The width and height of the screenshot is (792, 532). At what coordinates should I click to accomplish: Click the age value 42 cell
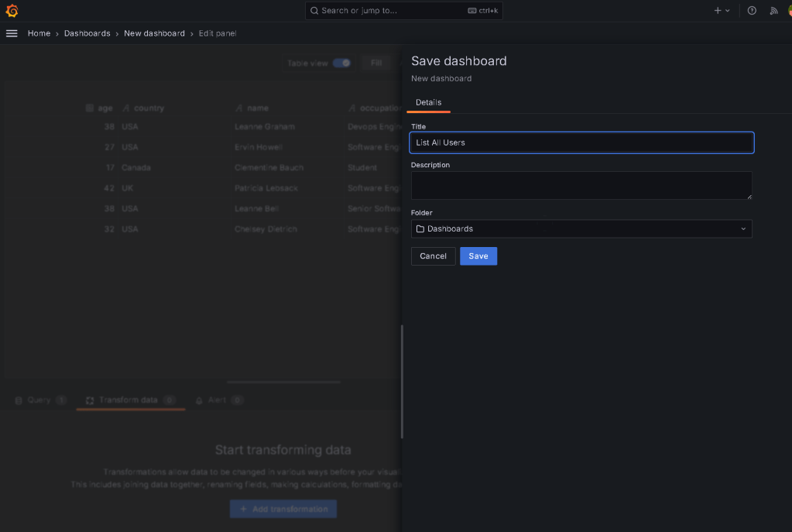[109, 188]
